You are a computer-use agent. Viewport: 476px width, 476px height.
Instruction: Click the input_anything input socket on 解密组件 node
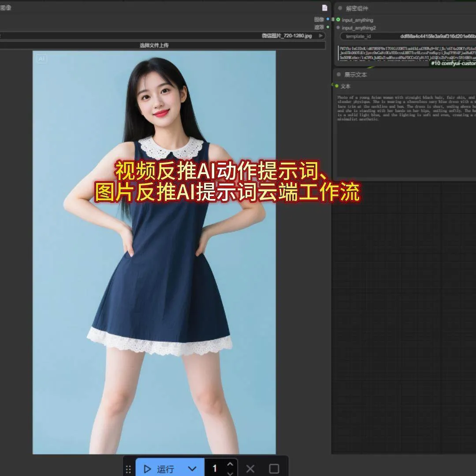coord(338,20)
